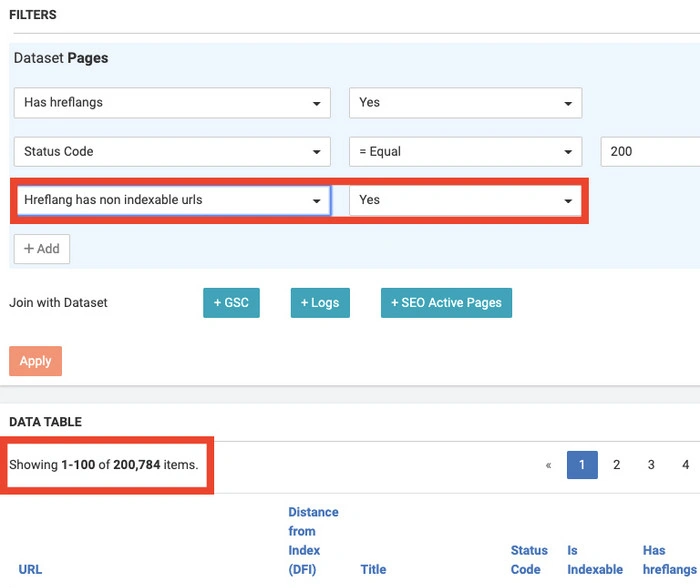Viewport: 700px width, 588px height.
Task: Sort by Is Indexable column header
Action: click(594, 559)
